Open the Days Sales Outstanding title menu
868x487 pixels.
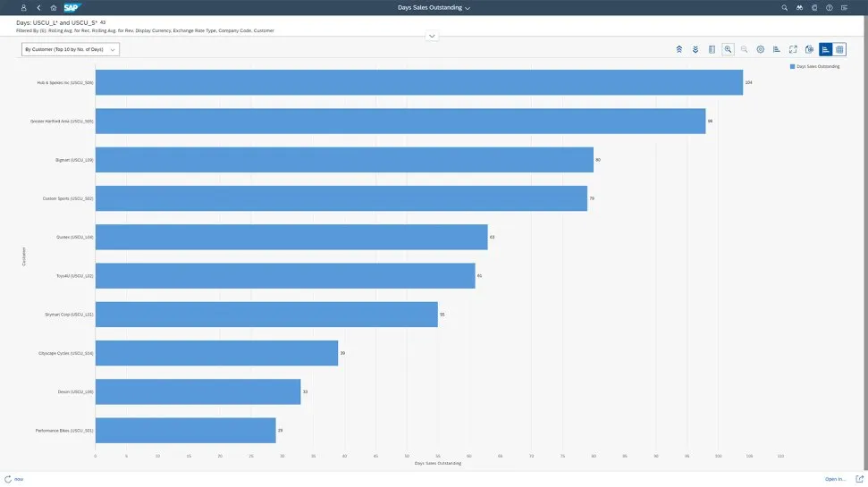point(434,7)
